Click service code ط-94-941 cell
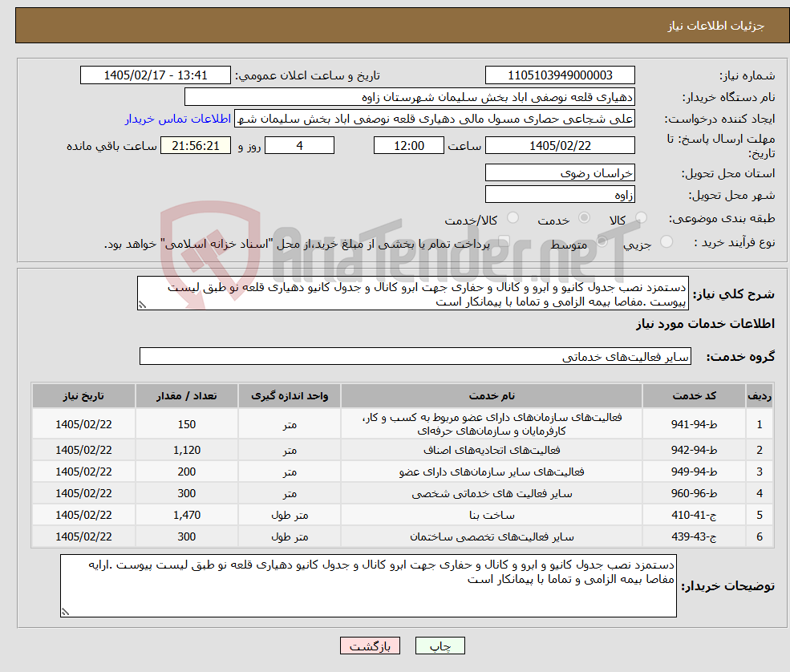The height and width of the screenshot is (672, 790). (694, 424)
